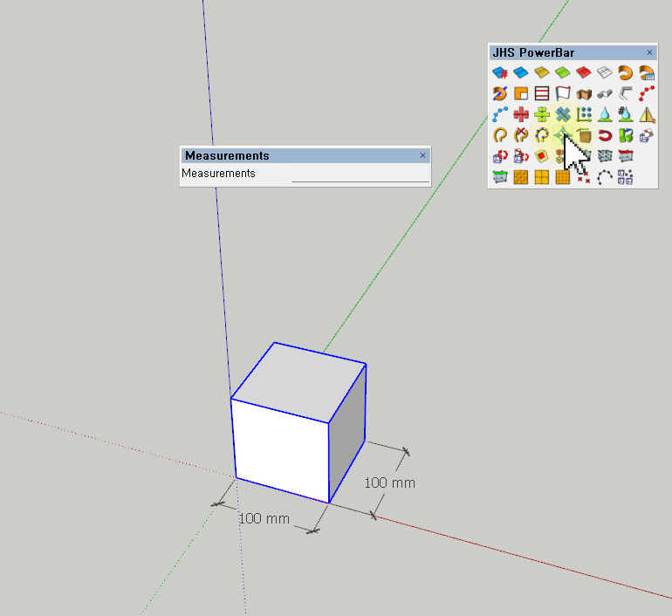Viewport: 672px width, 616px height.
Task: Click the orange ring with blue grid icon
Action: (647, 72)
